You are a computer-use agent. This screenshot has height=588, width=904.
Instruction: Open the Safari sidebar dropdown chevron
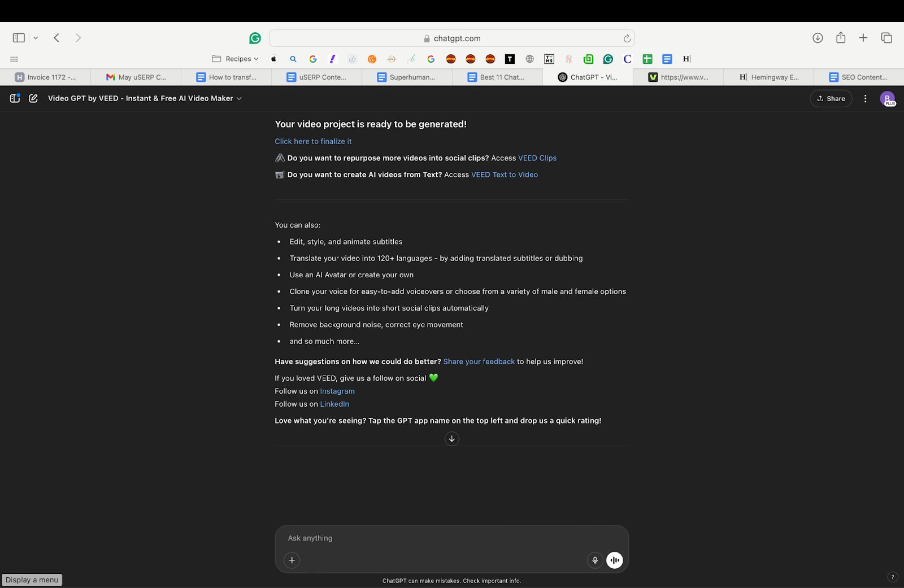36,38
